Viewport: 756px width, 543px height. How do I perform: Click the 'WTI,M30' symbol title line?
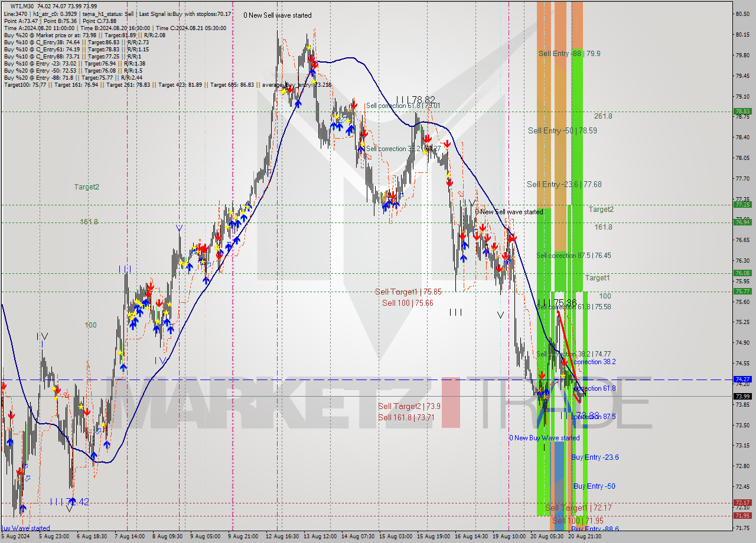(54, 6)
